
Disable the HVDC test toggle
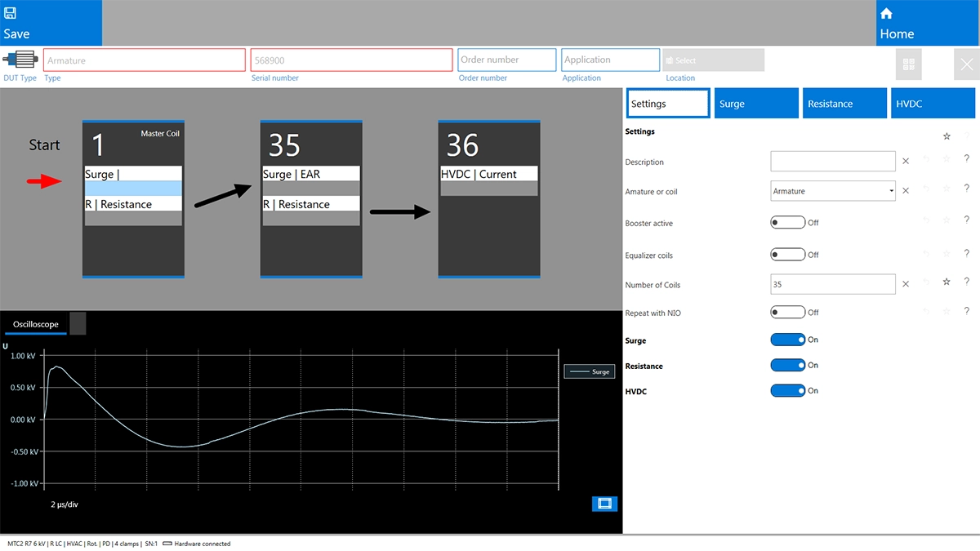787,391
